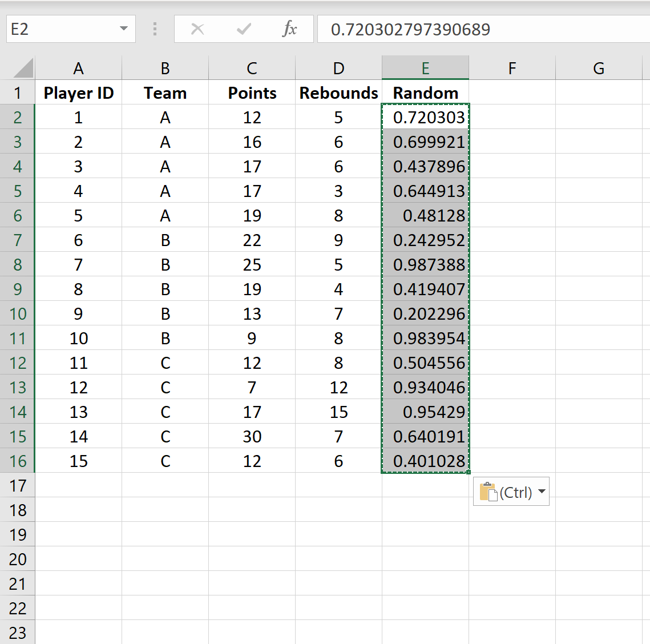Click the Insert Function fx icon
Screen dimensions: 650x644
coord(290,29)
